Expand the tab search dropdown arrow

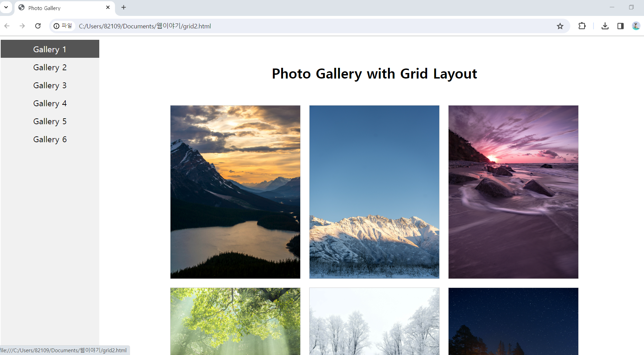[x=6, y=7]
